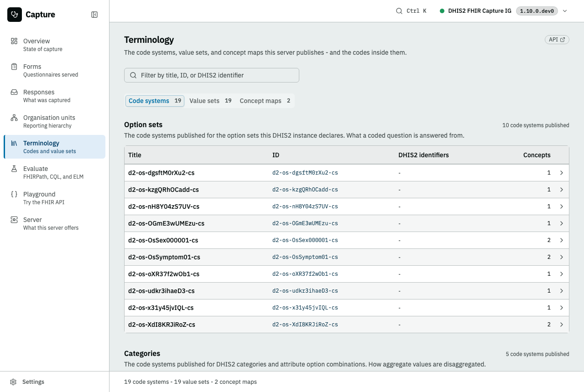
Task: Collapse the sidebar with the panel icon
Action: tap(94, 15)
